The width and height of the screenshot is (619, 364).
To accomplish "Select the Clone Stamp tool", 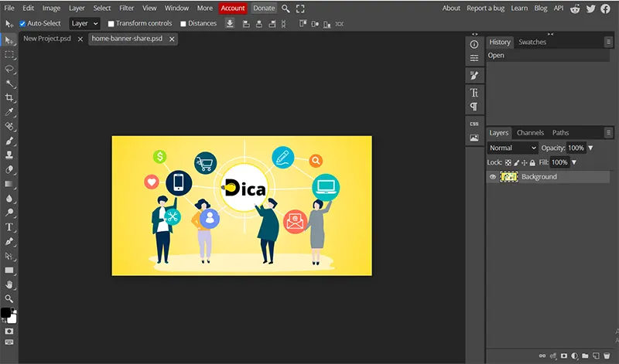I will [9, 155].
